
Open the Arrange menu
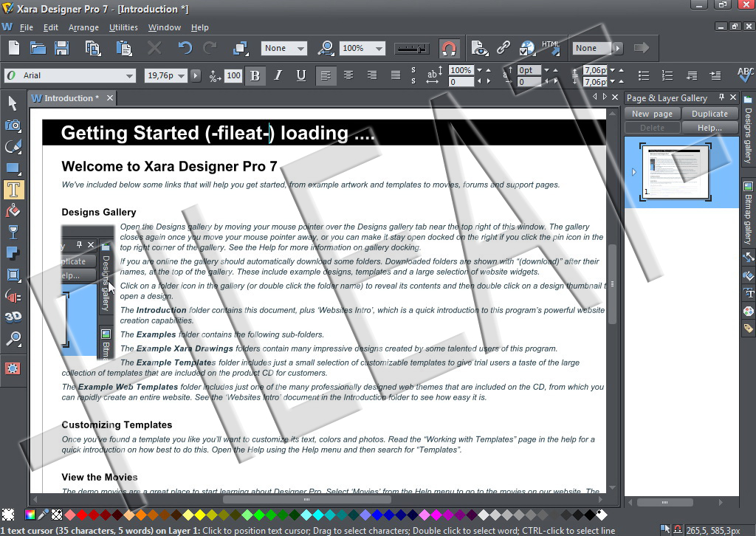[x=83, y=27]
